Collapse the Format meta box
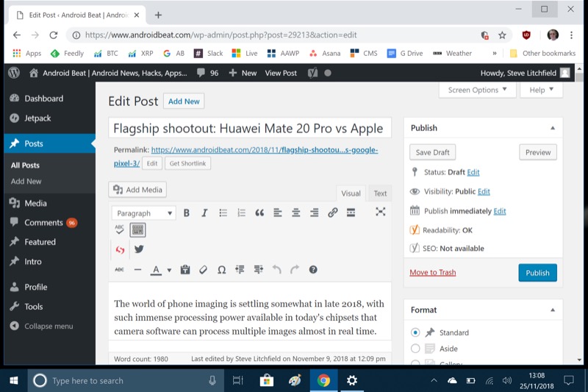 click(x=553, y=310)
